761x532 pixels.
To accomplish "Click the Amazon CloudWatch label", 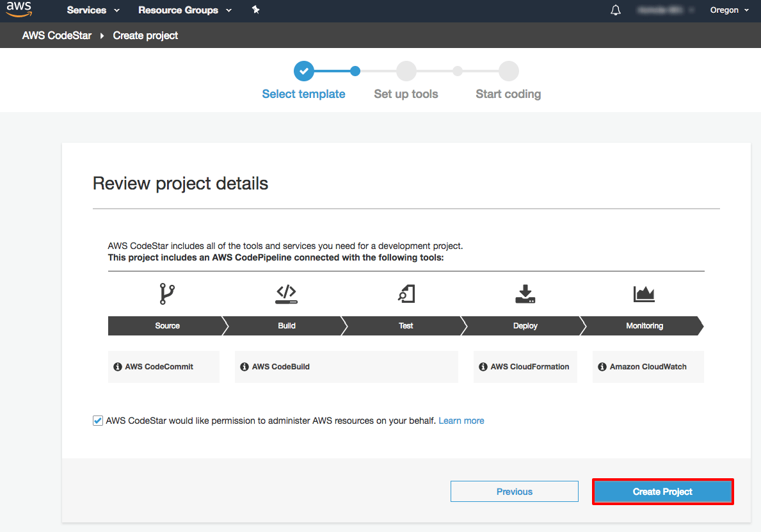I will tap(648, 367).
